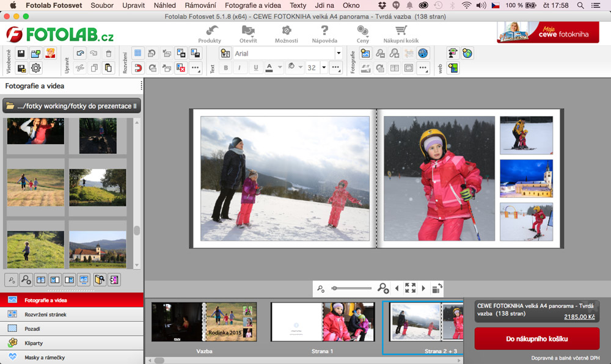Click the insert text box icon
The height and width of the screenshot is (364, 611).
(x=225, y=54)
